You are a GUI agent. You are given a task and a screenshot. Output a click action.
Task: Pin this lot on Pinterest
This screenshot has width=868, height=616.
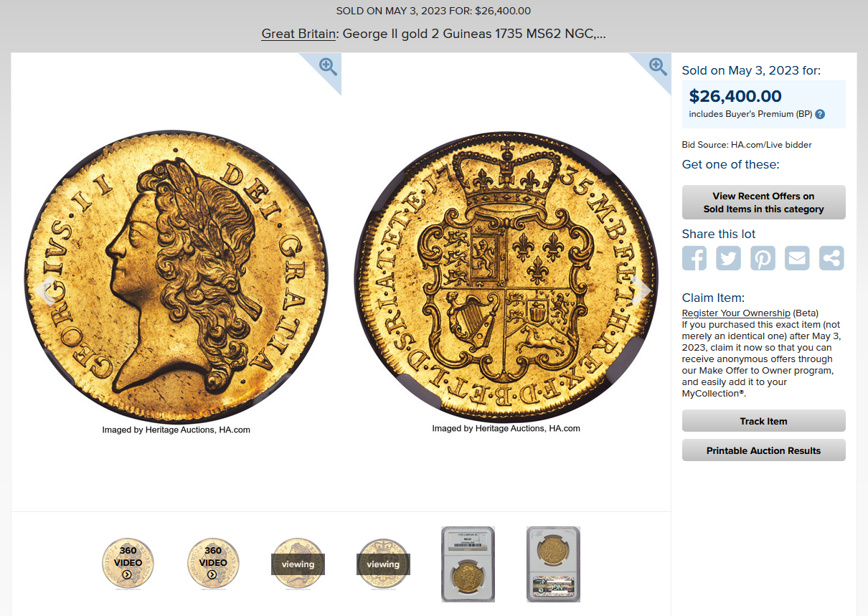(x=763, y=258)
